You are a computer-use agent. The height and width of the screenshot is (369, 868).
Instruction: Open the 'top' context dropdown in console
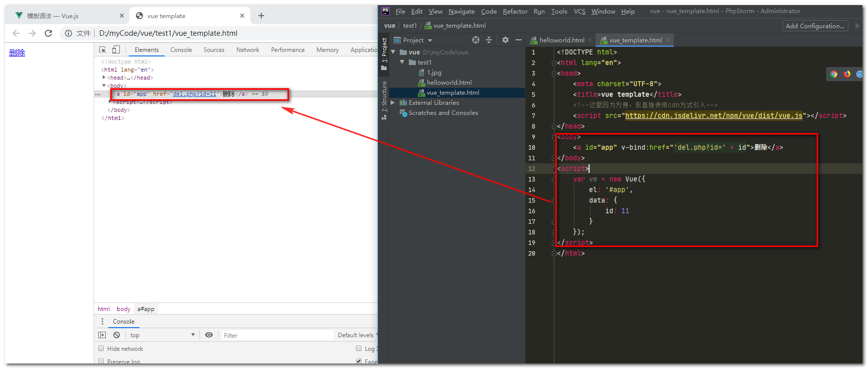click(x=162, y=335)
